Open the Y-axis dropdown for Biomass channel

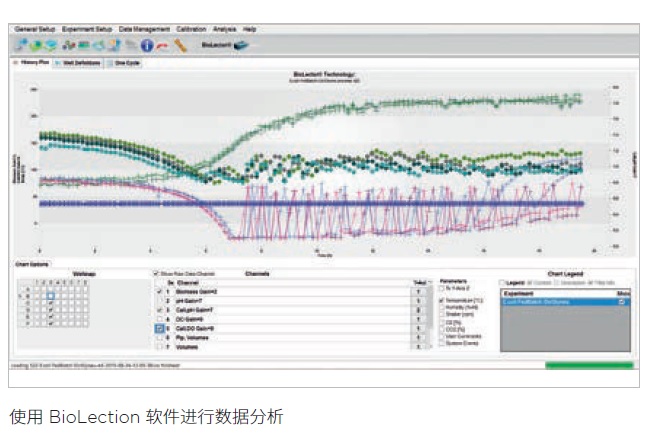418,292
